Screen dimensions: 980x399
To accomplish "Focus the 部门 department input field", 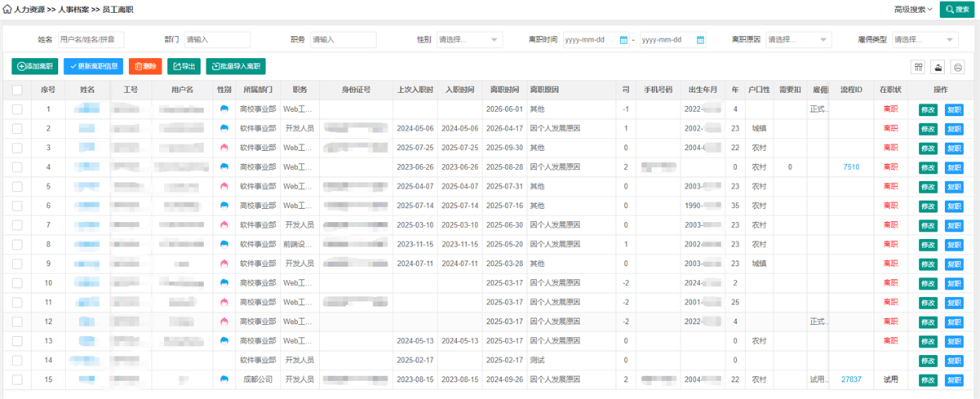I will (x=217, y=39).
